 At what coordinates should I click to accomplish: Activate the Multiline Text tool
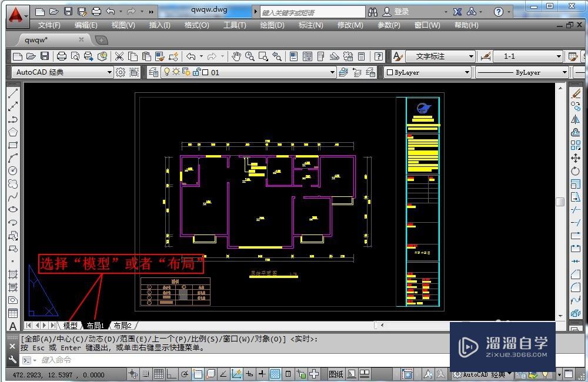coord(13,326)
